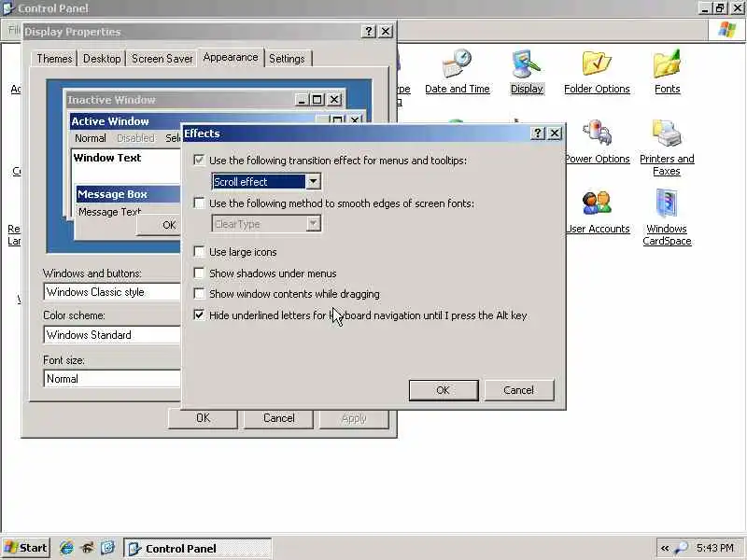Click OK in Display Properties

point(203,418)
